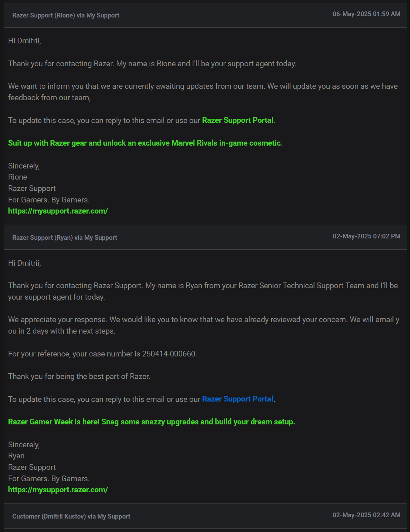Open the mysupport.razer.com link under Ryan's signature
This screenshot has height=532, width=410.
click(x=58, y=490)
